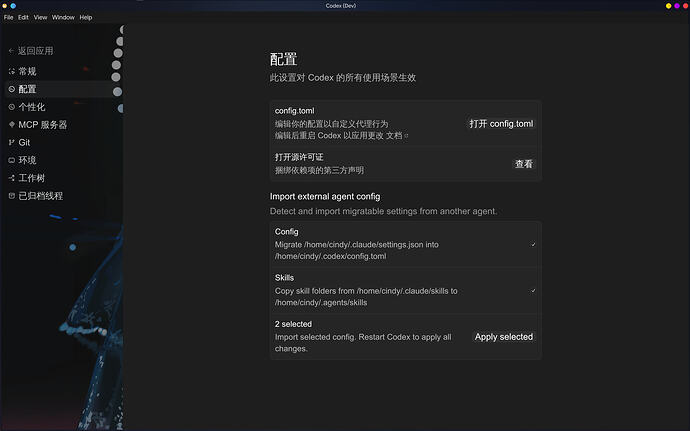This screenshot has width=690, height=431.
Task: Open the Window menu
Action: [x=63, y=17]
